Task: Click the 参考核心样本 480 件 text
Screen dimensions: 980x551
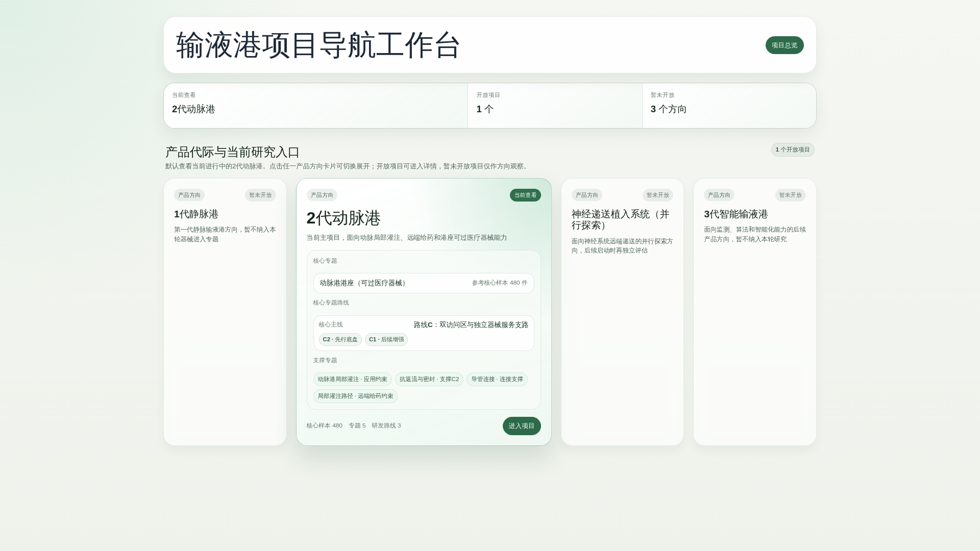Action: click(x=500, y=283)
